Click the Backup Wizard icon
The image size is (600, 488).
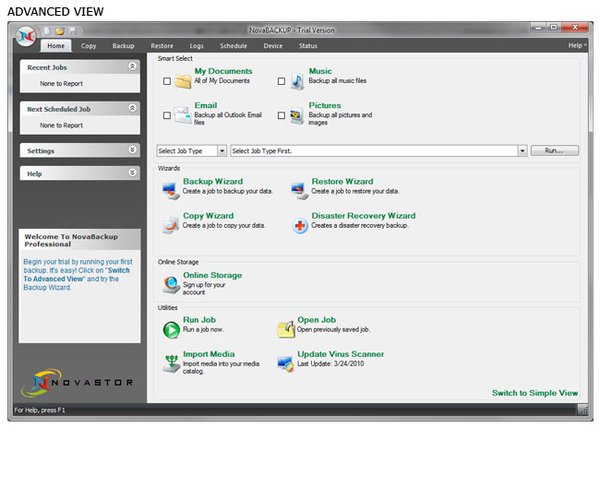tap(171, 191)
